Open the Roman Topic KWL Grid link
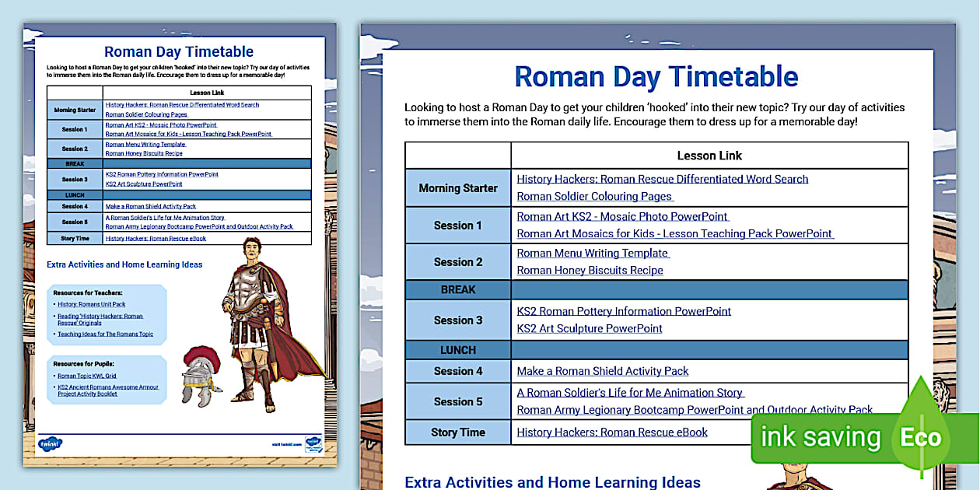 tap(86, 376)
